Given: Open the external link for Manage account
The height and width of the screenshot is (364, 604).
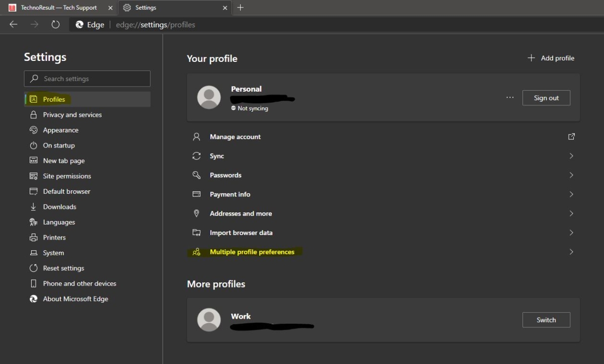Looking at the screenshot, I should coord(571,136).
